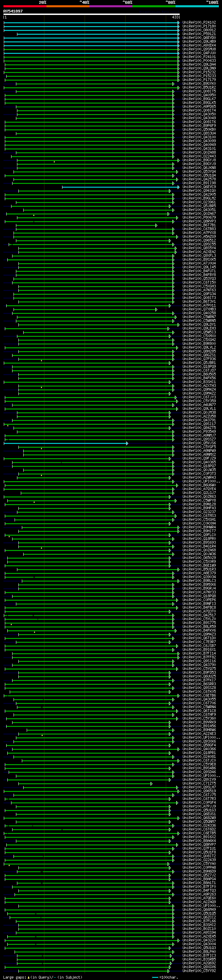Select UniRef100_Q0ZA88 hit label

coord(199,153)
